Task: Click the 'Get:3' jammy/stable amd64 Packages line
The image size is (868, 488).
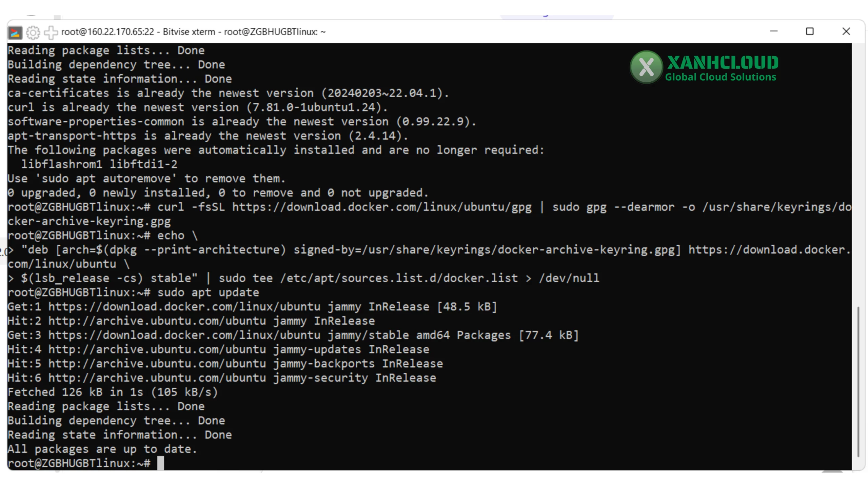Action: tap(293, 335)
